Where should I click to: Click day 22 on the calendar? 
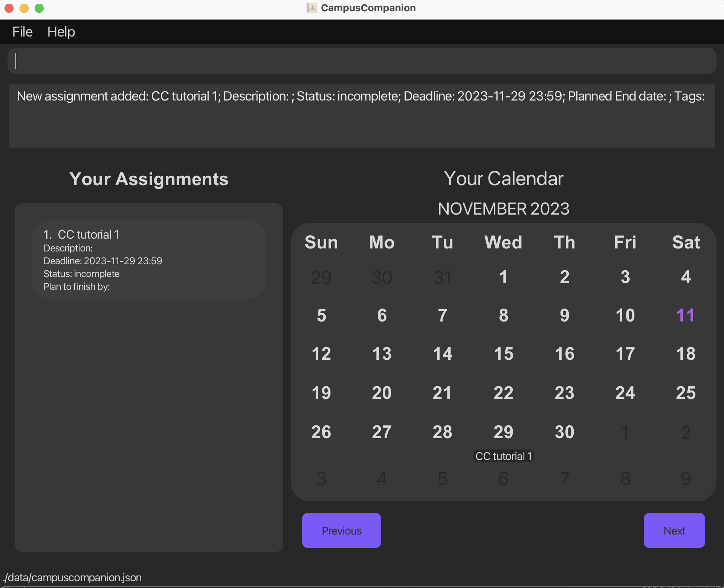click(503, 393)
